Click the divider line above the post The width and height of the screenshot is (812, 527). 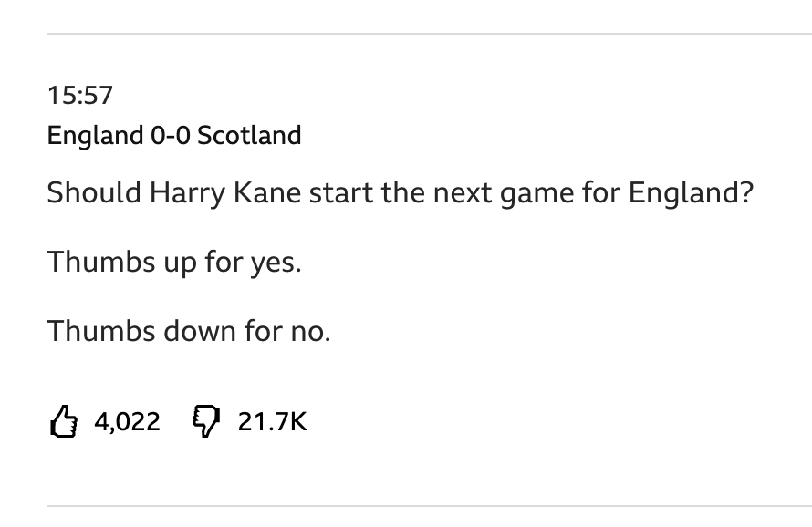coord(429,34)
